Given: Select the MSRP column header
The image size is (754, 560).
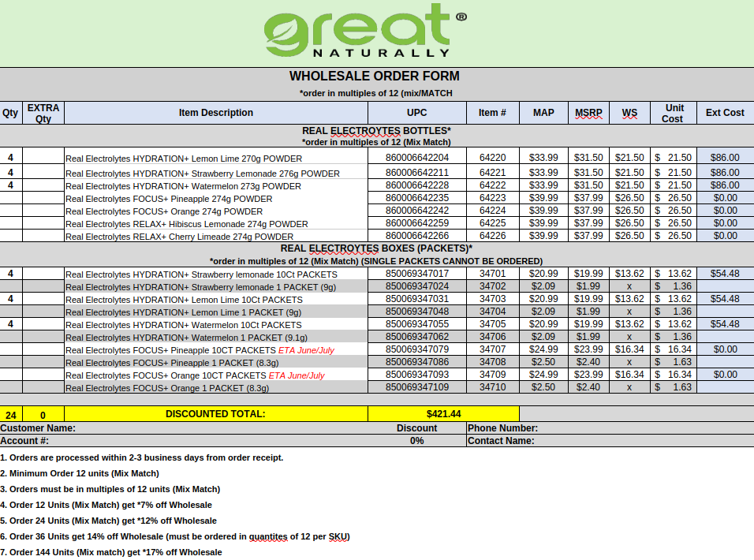Looking at the screenshot, I should [588, 113].
